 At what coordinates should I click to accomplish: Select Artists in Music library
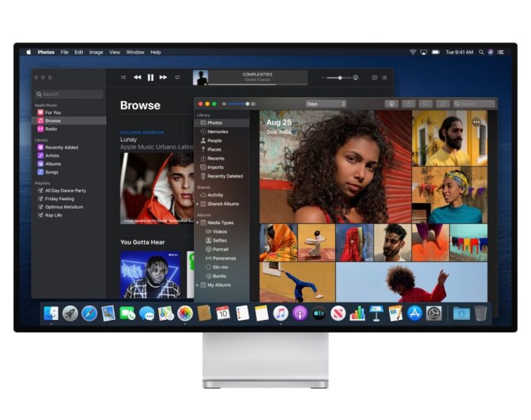point(69,156)
